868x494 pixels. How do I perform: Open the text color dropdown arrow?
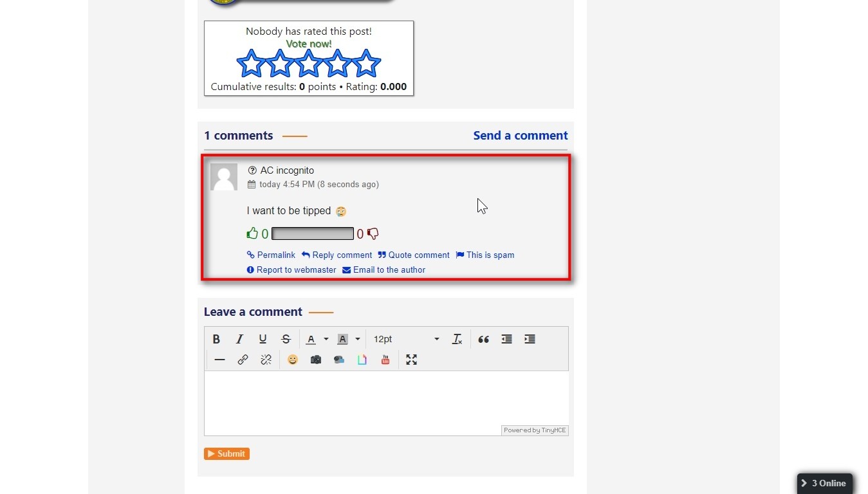(x=326, y=339)
